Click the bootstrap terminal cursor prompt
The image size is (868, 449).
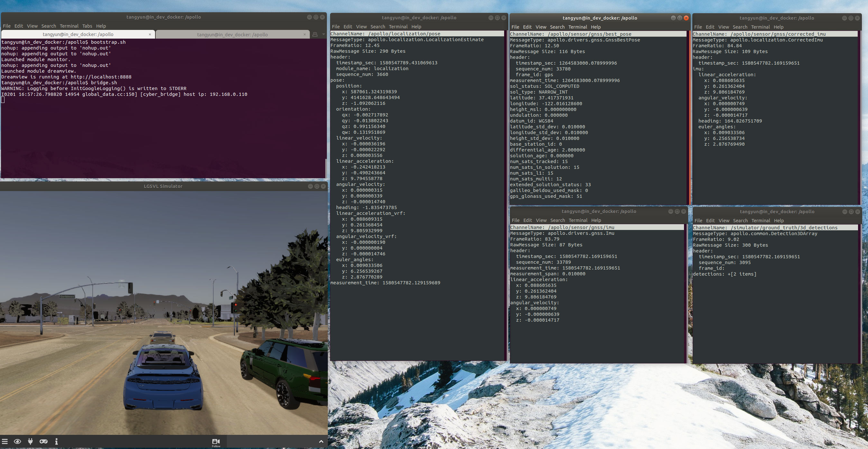point(3,100)
